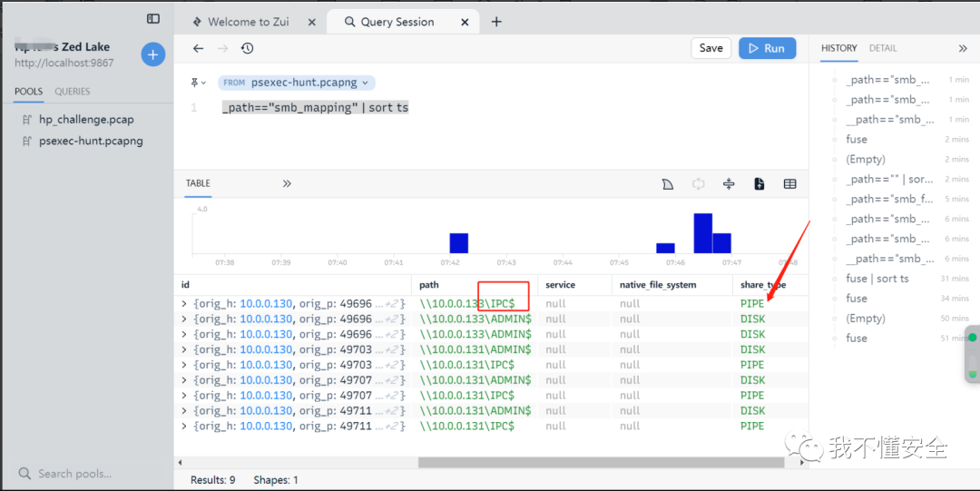Image resolution: width=980 pixels, height=491 pixels.
Task: Click the horizontal scrollbar thumb
Action: [602, 462]
